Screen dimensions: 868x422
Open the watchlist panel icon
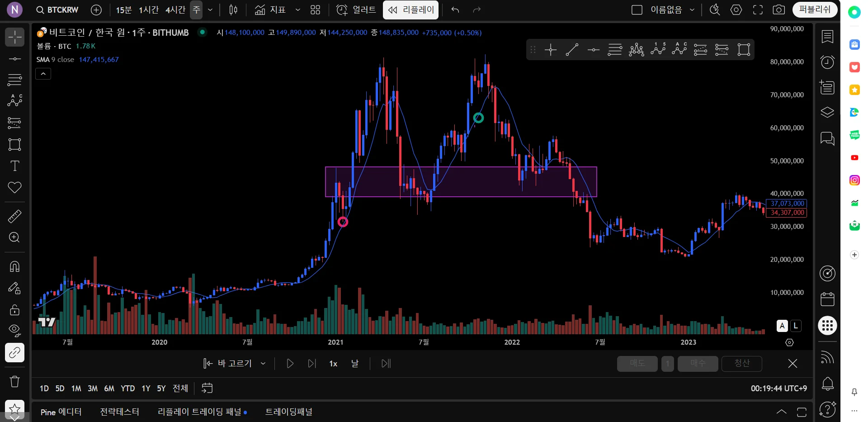click(x=827, y=37)
